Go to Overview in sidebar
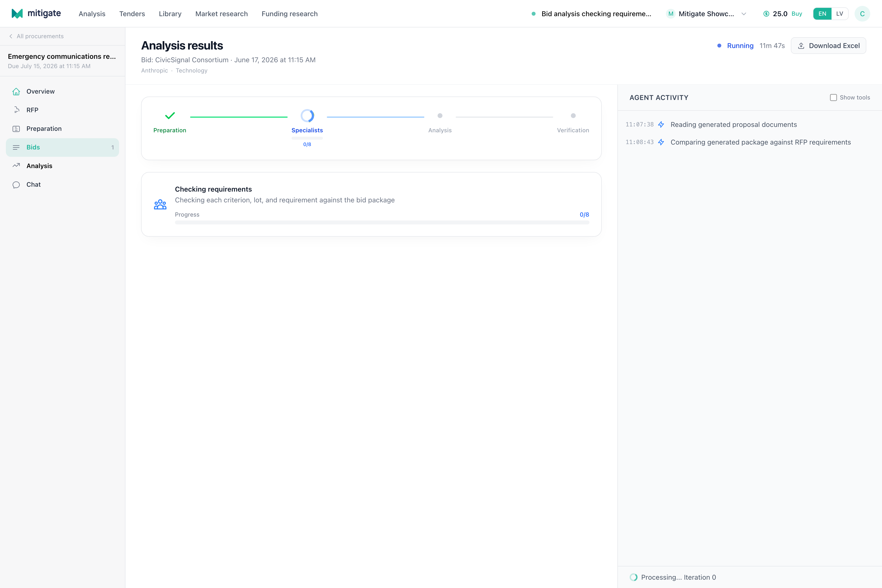The height and width of the screenshot is (588, 882). tap(62, 91)
